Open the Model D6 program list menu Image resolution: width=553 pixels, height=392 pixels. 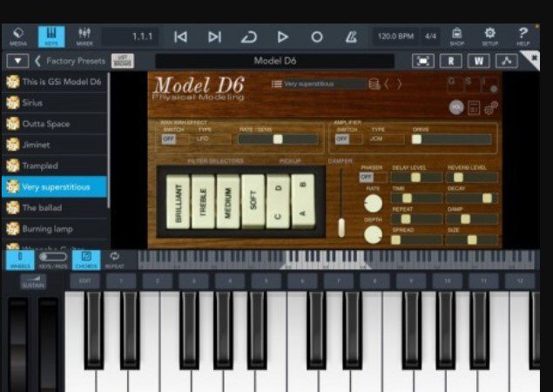(x=277, y=84)
